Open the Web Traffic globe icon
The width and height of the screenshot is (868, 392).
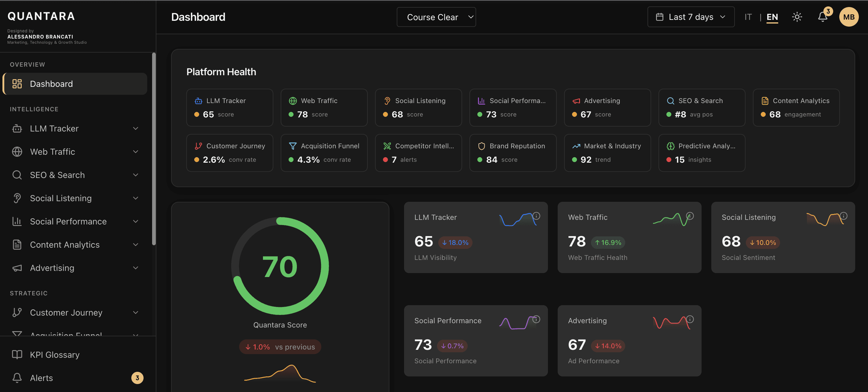pos(17,151)
